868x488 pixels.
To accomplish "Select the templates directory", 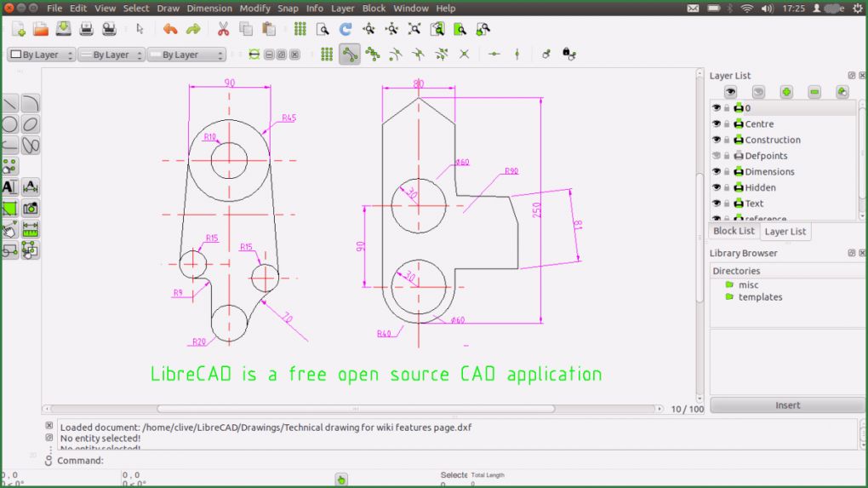I will coord(759,297).
